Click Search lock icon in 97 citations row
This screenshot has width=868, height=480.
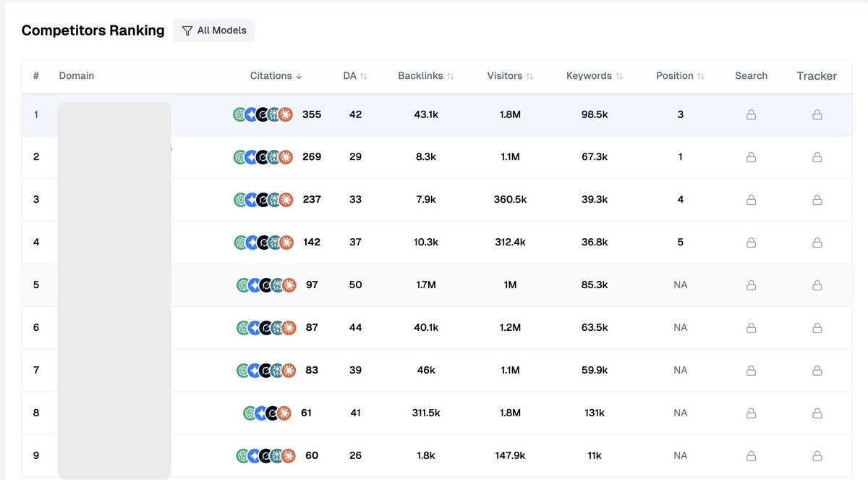click(751, 285)
